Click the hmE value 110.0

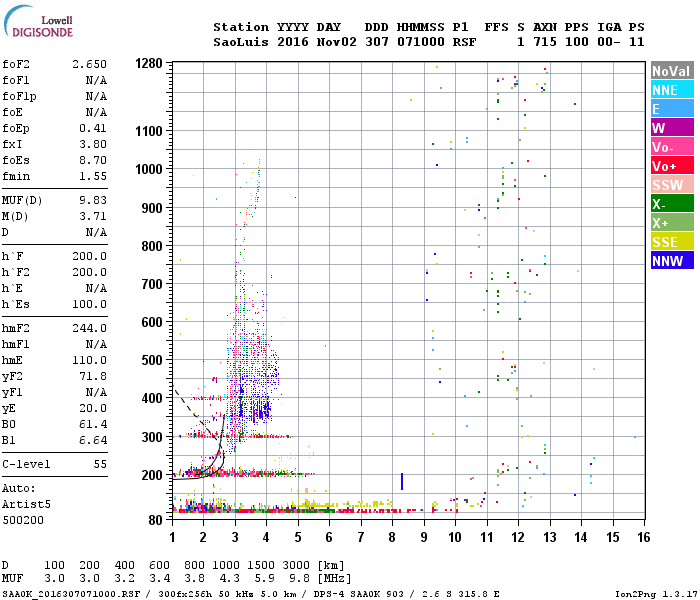coord(90,360)
